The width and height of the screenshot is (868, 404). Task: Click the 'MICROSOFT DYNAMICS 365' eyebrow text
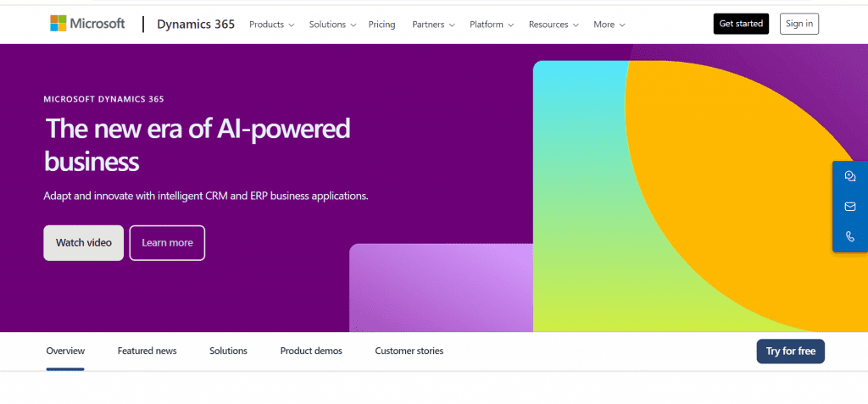pyautogui.click(x=104, y=100)
